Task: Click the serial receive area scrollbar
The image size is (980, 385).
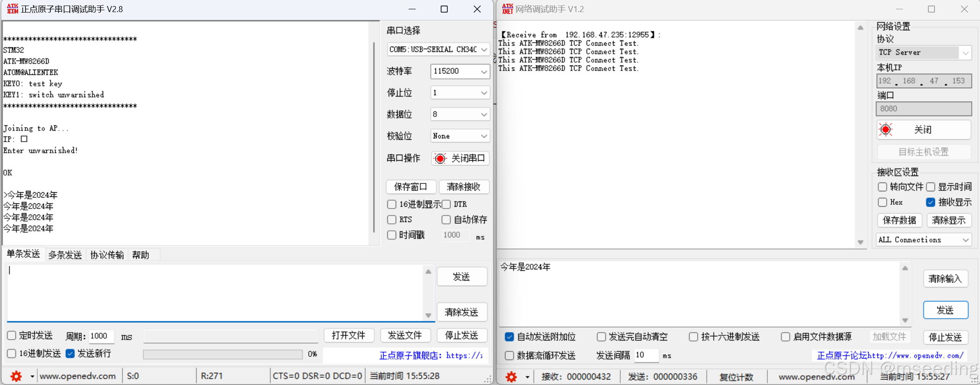Action: [x=374, y=137]
